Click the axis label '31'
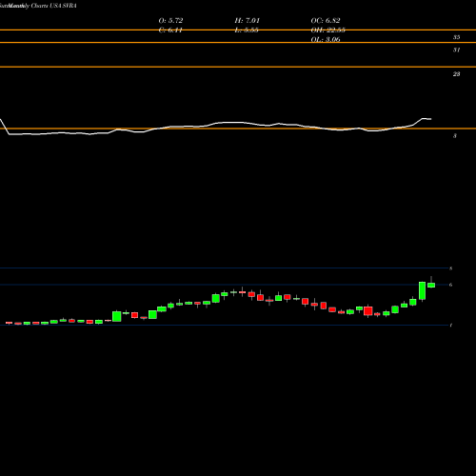The image size is (476, 476). point(456,50)
